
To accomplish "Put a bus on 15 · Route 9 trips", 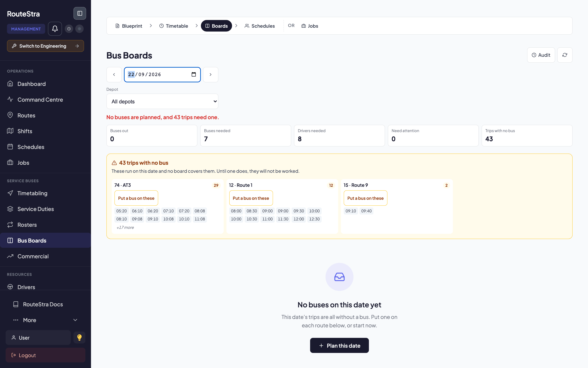I will point(365,198).
